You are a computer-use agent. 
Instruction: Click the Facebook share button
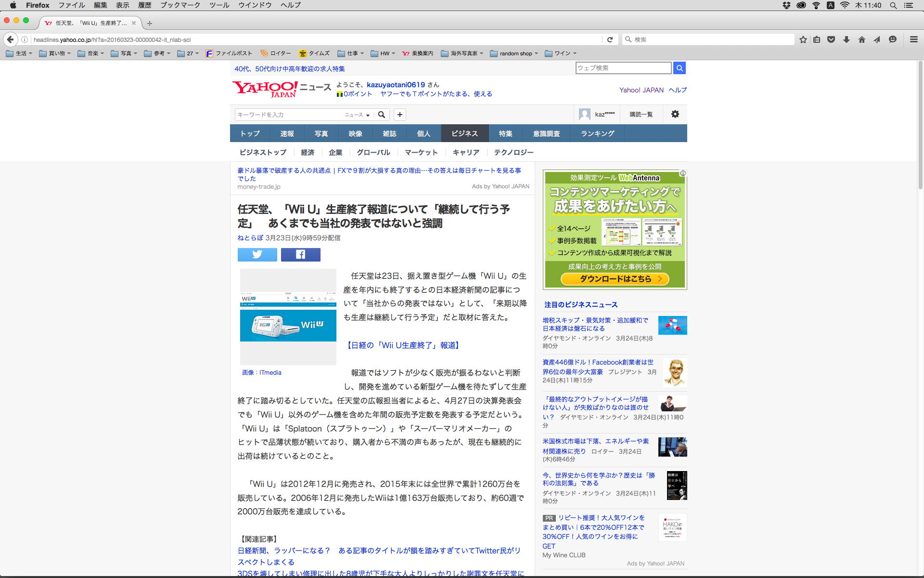tap(300, 254)
